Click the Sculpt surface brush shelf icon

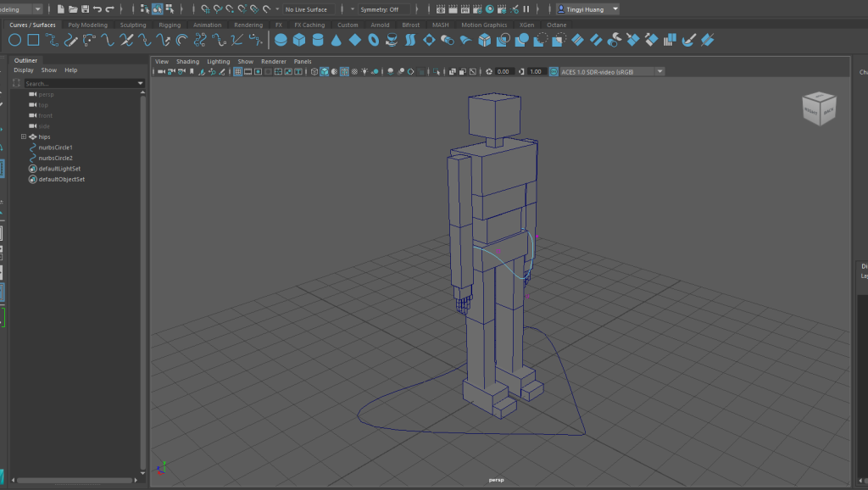(x=688, y=40)
